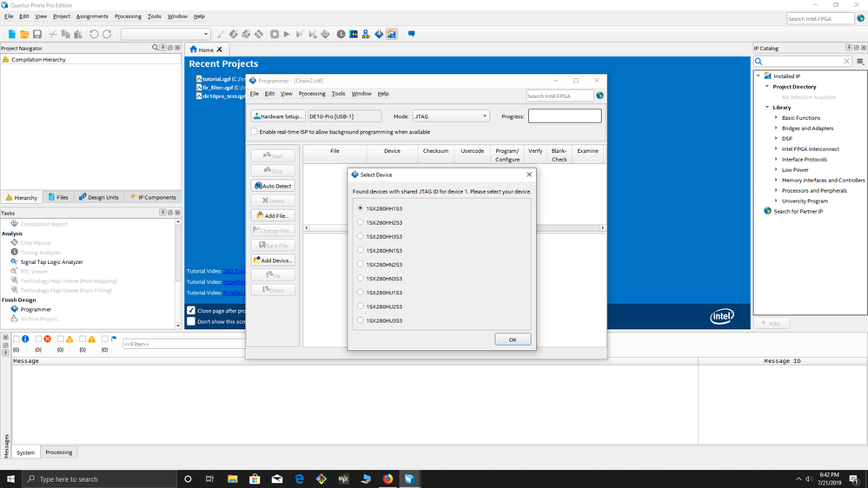Click the message Filter input field

point(182,344)
